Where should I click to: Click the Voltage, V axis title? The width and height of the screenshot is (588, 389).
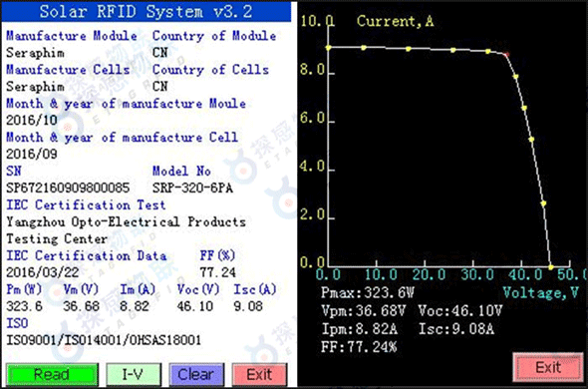(540, 293)
